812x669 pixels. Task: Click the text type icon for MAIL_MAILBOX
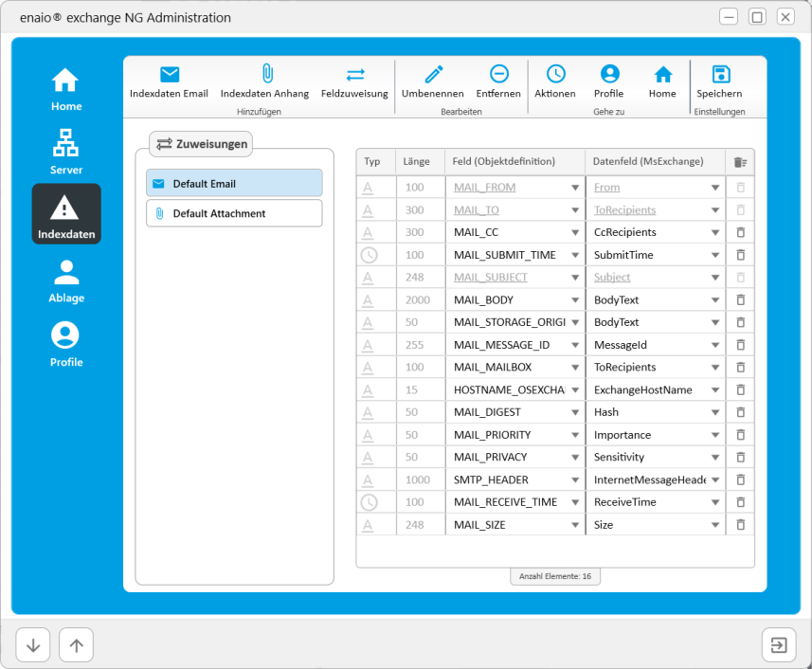click(368, 368)
